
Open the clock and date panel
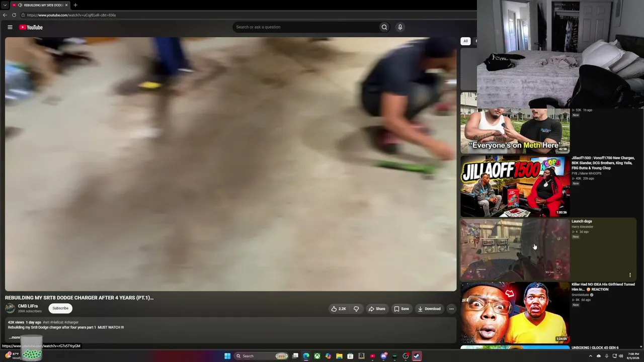click(x=633, y=356)
